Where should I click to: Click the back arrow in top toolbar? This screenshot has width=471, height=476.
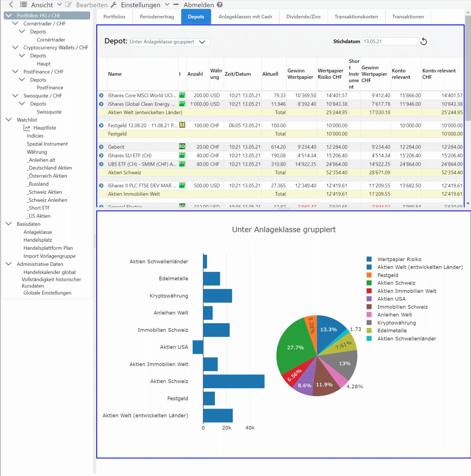pos(11,4)
